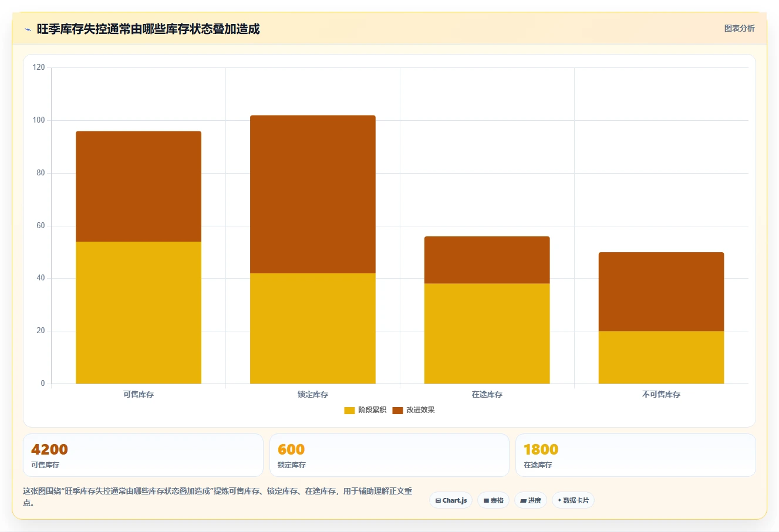This screenshot has height=532, width=779.
Task: Click the y-axis value 100
Action: pyautogui.click(x=39, y=120)
